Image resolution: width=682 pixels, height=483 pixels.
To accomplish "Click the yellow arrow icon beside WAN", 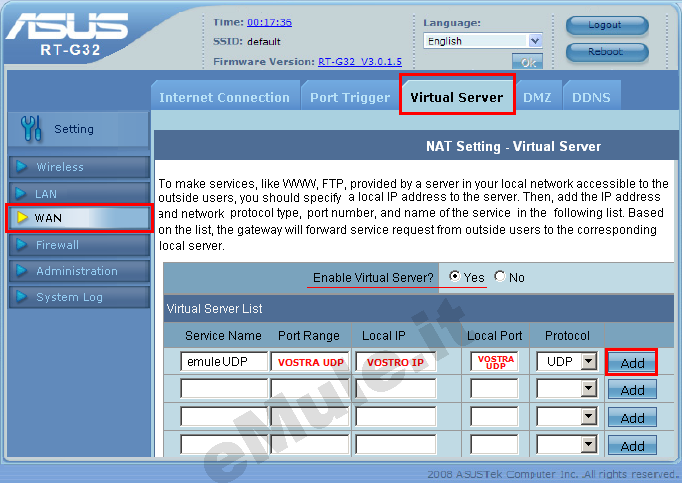I will tap(22, 217).
